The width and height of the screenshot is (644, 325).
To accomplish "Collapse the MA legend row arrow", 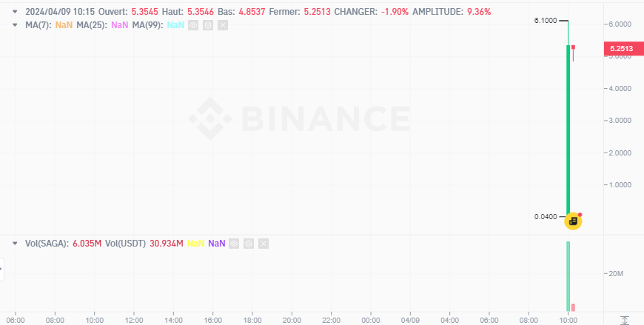I will 15,25.
